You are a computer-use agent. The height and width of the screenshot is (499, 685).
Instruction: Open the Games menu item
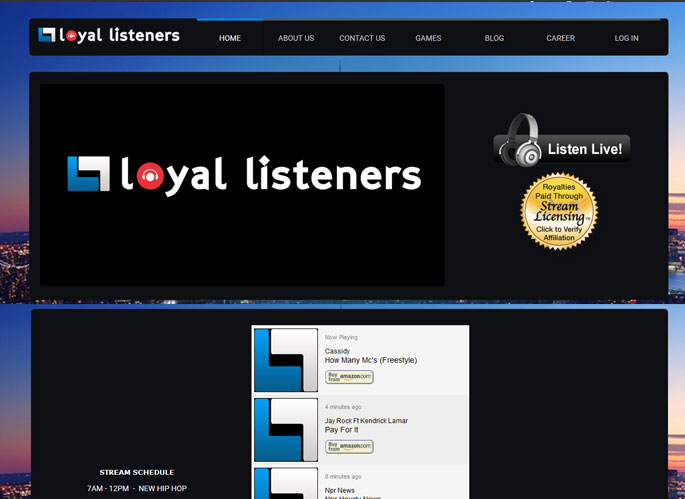tap(428, 38)
